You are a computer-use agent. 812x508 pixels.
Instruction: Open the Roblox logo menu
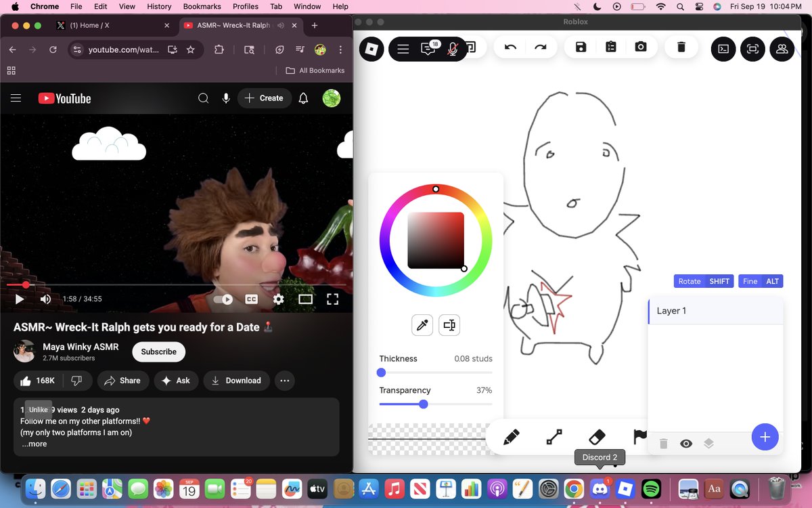click(371, 49)
